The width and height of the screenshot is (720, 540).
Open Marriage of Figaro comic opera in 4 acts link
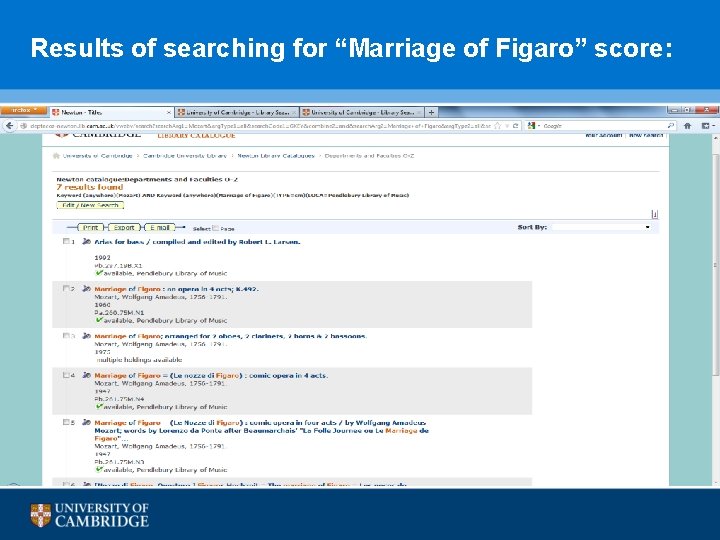pyautogui.click(x=211, y=376)
